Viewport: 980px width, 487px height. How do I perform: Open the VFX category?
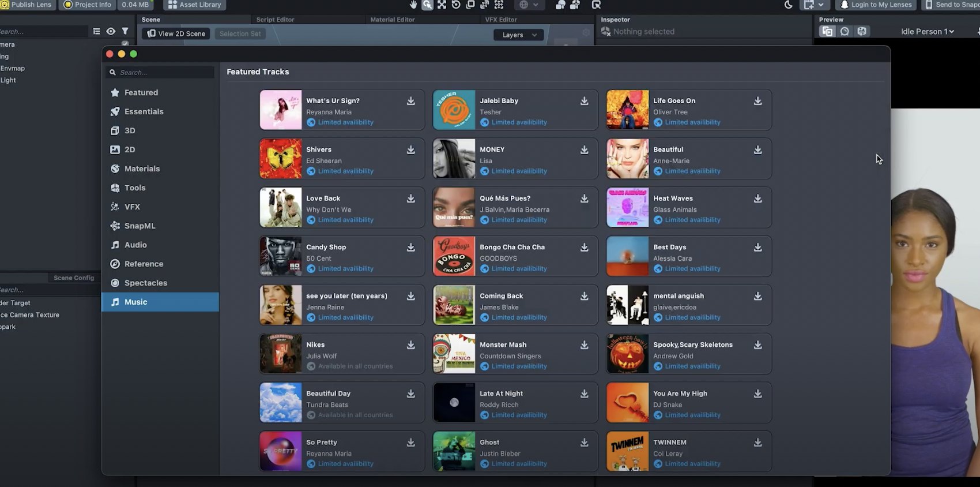pyautogui.click(x=160, y=207)
